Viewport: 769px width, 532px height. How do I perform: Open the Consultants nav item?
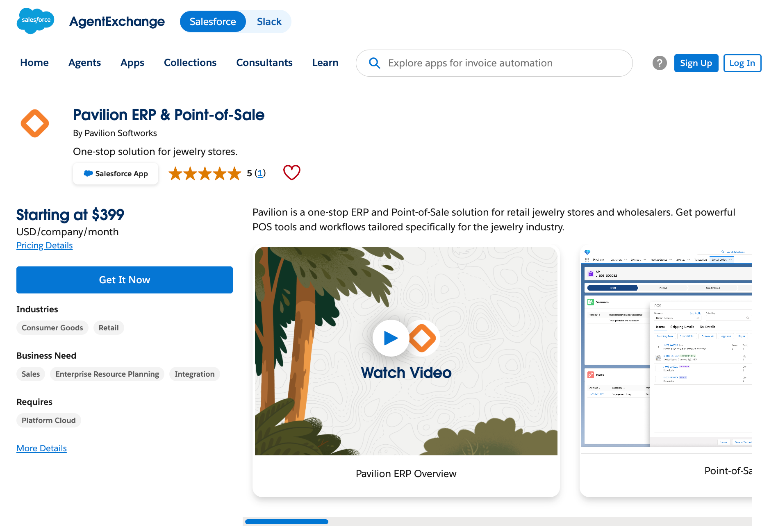tap(264, 63)
